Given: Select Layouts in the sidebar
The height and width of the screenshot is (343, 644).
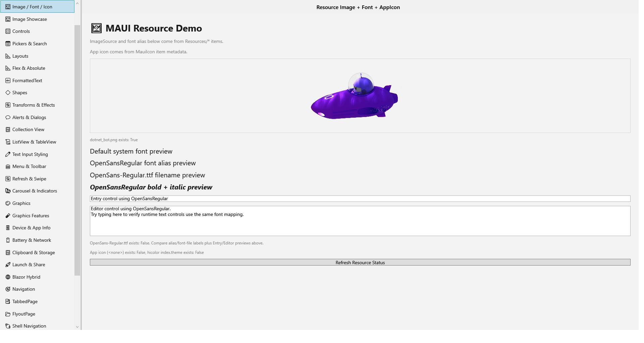Looking at the screenshot, I should click(x=37, y=56).
